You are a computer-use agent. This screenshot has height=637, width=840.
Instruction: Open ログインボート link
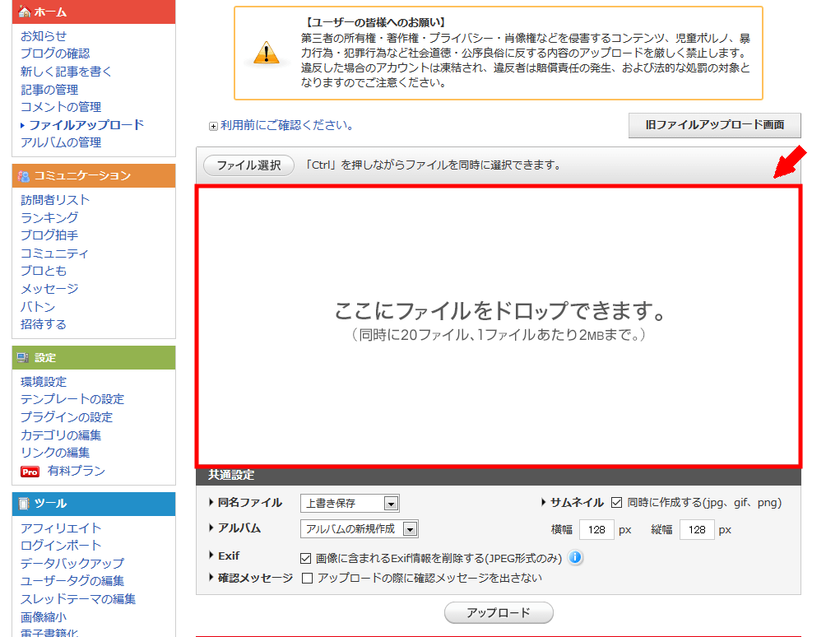point(61,546)
